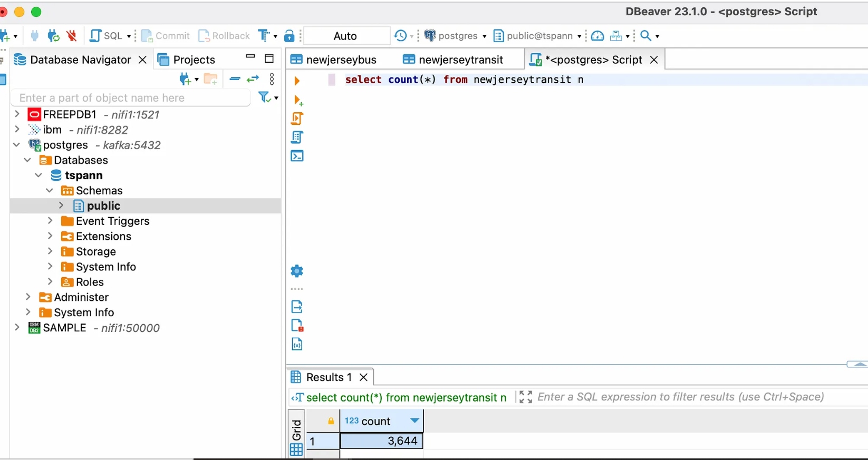Maximize the navigator panel
This screenshot has width=868, height=460.
(269, 58)
